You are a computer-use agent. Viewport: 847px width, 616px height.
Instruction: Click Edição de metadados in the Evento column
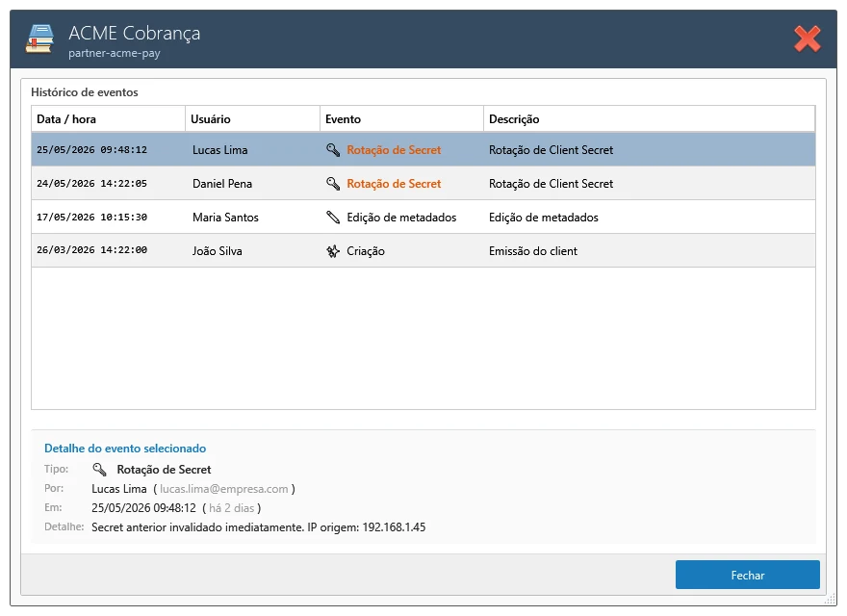click(x=401, y=218)
